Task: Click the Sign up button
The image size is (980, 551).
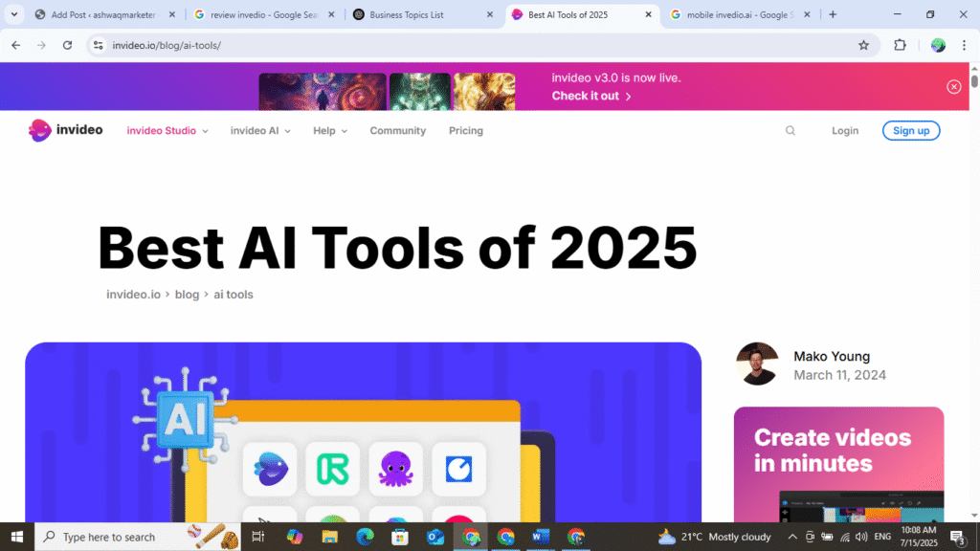Action: (910, 131)
